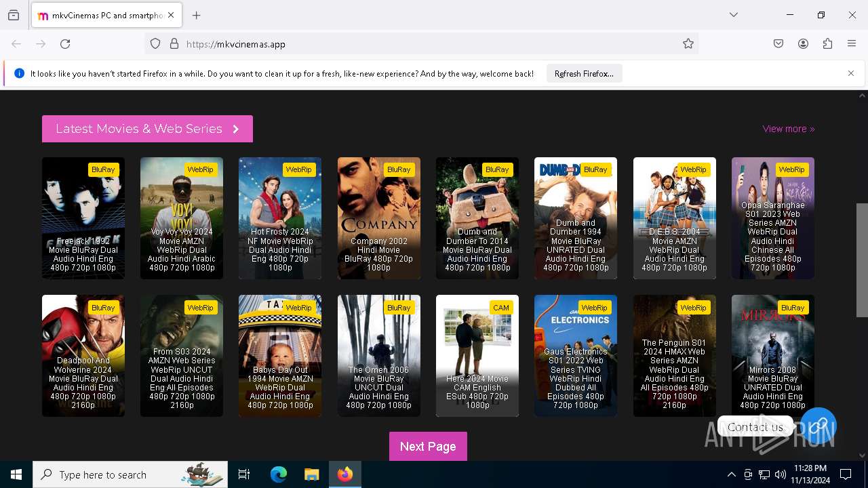Reload the page with the refresh icon
Viewport: 868px width, 488px height.
pos(65,44)
